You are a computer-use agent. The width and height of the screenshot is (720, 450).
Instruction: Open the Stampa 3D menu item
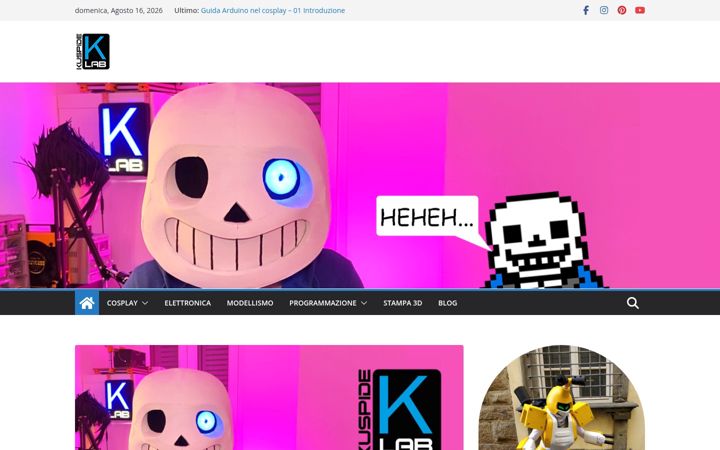pyautogui.click(x=403, y=303)
